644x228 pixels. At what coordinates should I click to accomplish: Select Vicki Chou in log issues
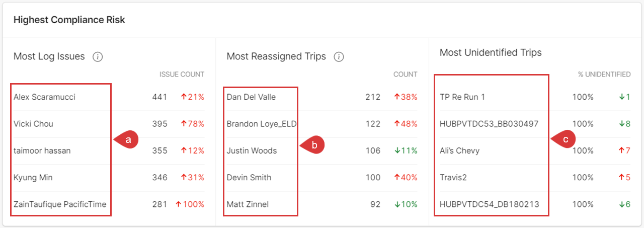[x=33, y=124]
